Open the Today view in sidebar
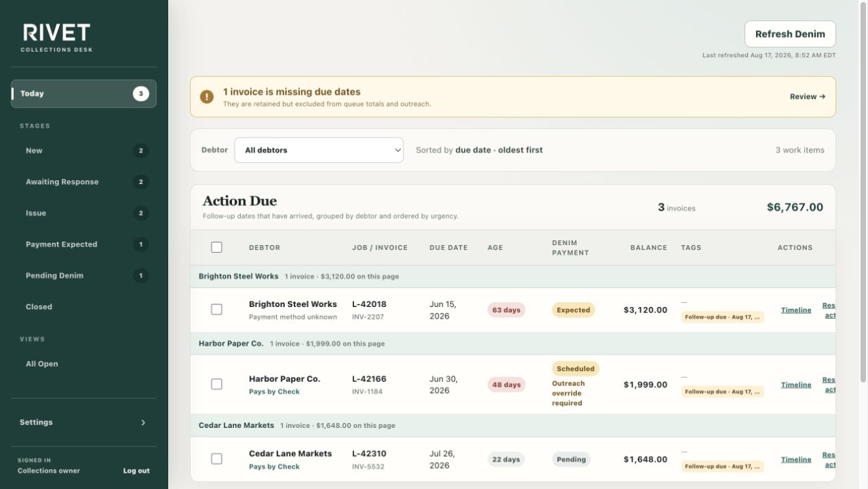Viewport: 868px width, 489px height. coord(84,94)
